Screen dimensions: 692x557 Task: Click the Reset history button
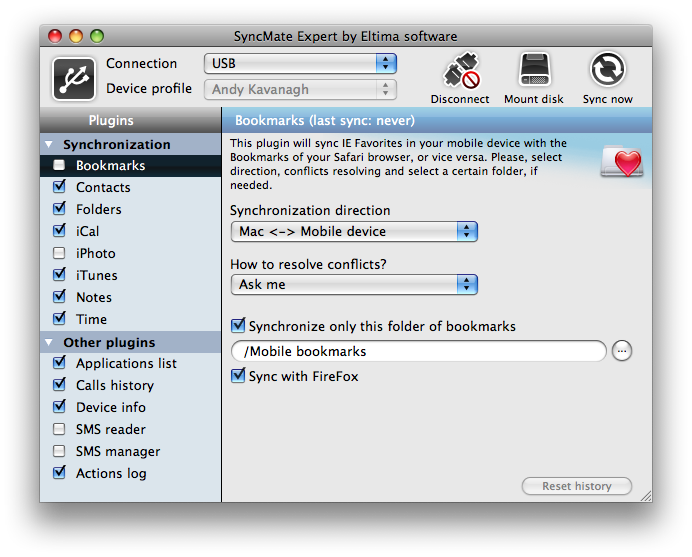click(x=577, y=486)
